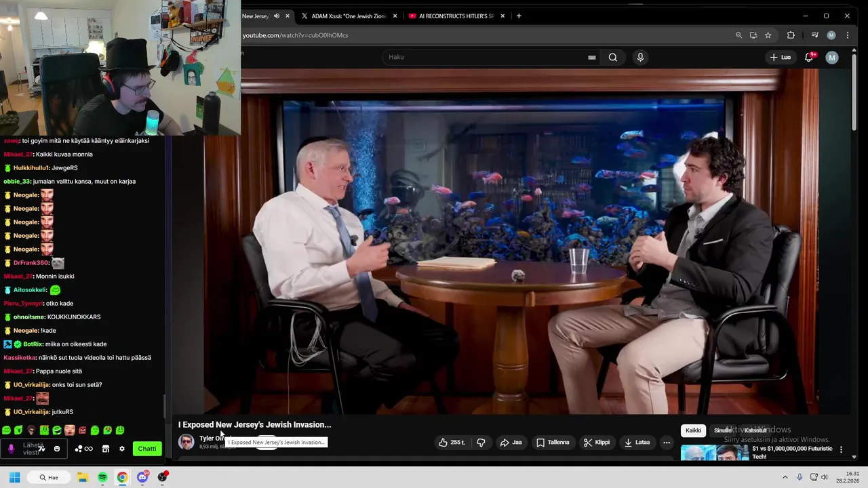The width and height of the screenshot is (868, 488).
Task: Pick the red angry emote in emote row
Action: coord(82,430)
